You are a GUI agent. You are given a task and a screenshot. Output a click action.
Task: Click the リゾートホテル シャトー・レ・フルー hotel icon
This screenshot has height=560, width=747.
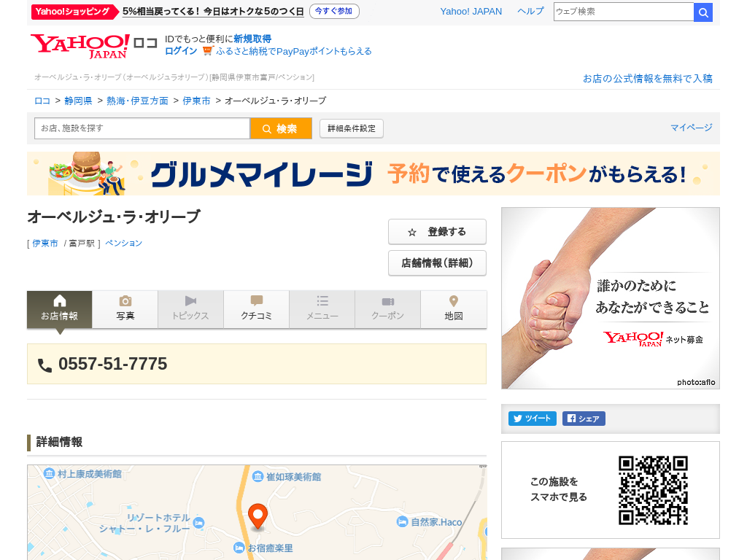(x=199, y=523)
